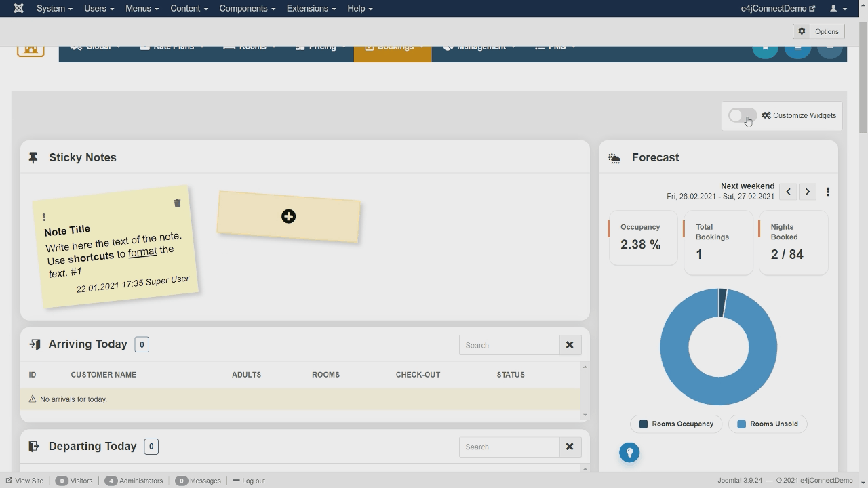Go to previous weekend in Forecast
Screen dimensions: 868x488
(788, 192)
